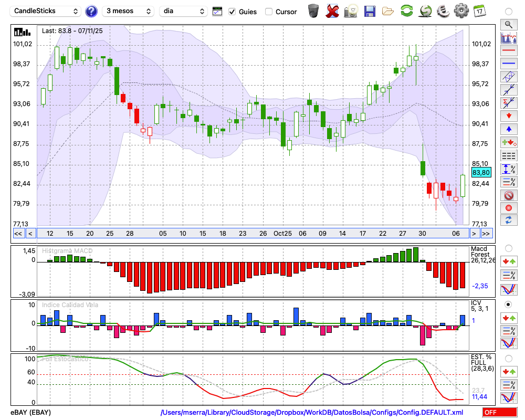Click the config file path link
Image resolution: width=525 pixels, height=420 pixels.
[312, 412]
